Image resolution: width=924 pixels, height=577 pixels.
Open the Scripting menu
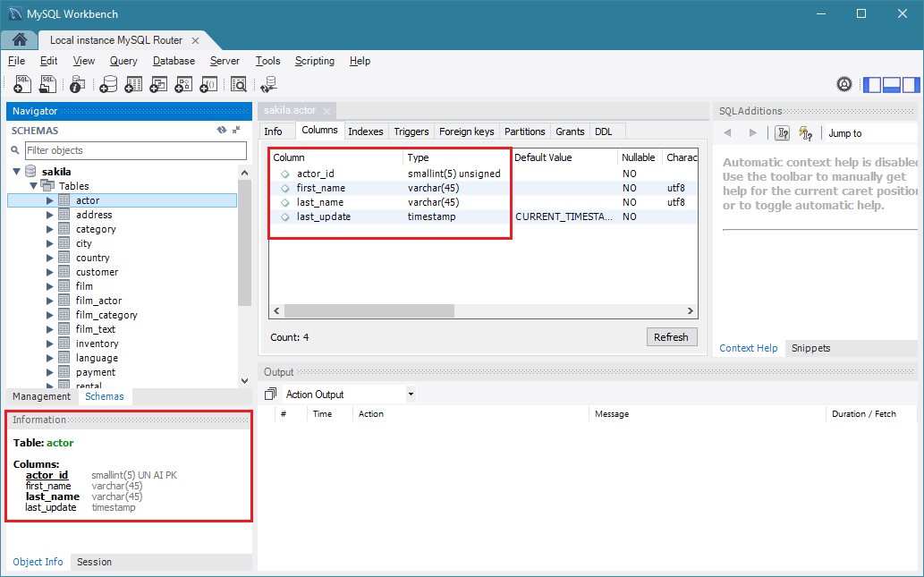[x=315, y=61]
